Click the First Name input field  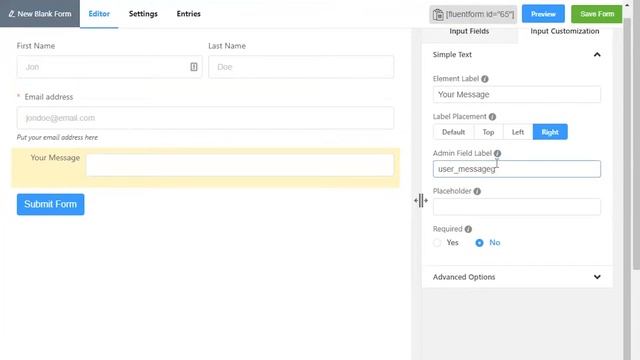[x=109, y=67]
